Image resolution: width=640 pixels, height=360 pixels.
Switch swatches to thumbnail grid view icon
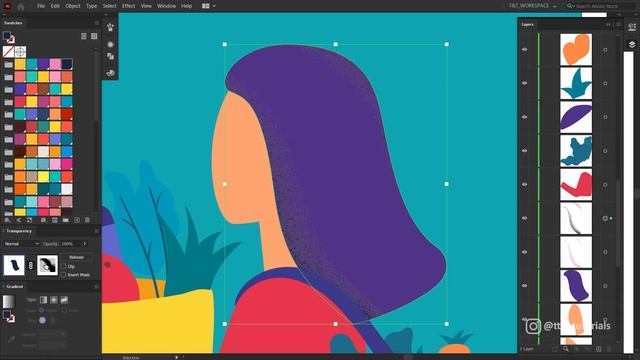[x=94, y=36]
